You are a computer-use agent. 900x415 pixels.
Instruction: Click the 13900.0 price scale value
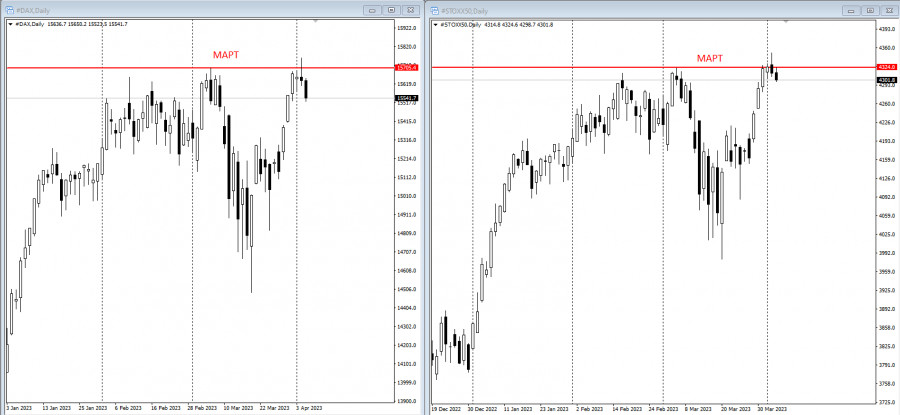(406, 401)
